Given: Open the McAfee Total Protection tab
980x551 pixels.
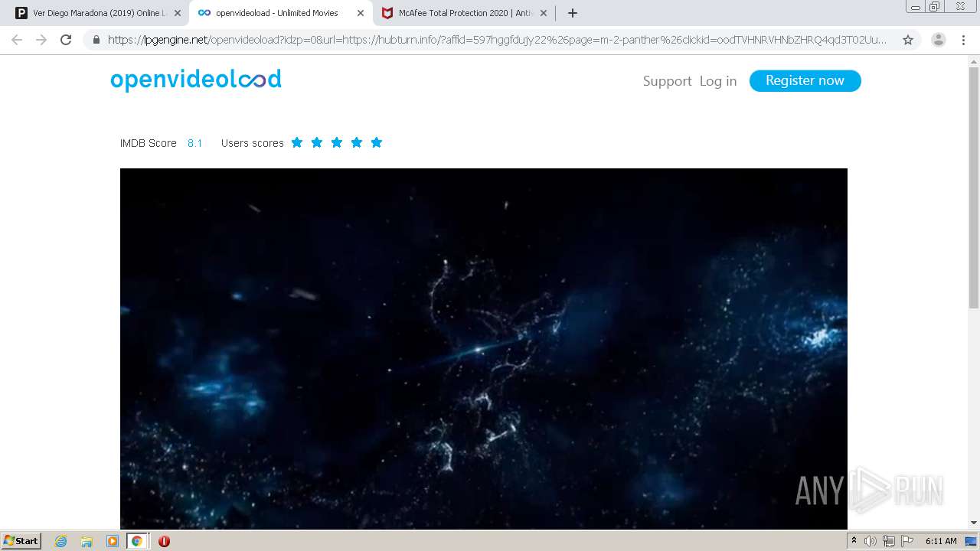Looking at the screenshot, I should [x=463, y=13].
